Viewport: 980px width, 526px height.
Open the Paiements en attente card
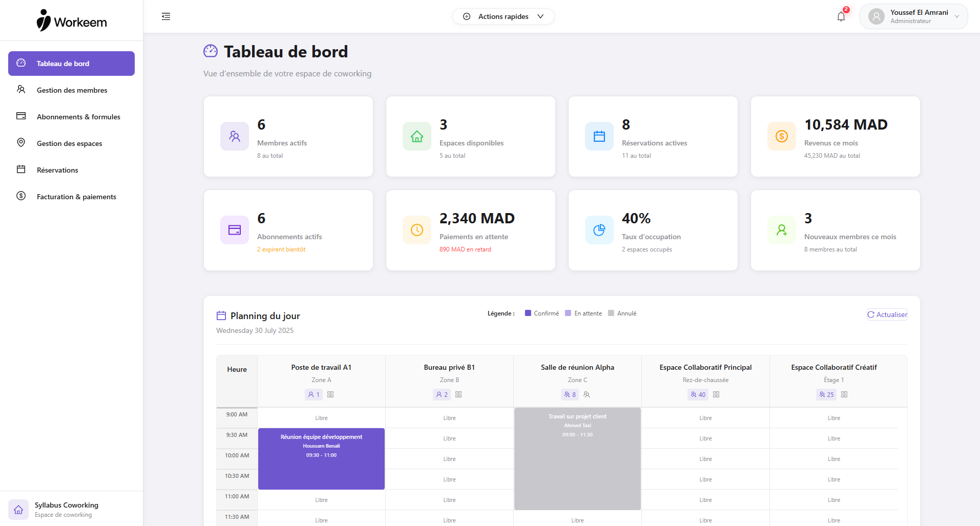(x=470, y=230)
